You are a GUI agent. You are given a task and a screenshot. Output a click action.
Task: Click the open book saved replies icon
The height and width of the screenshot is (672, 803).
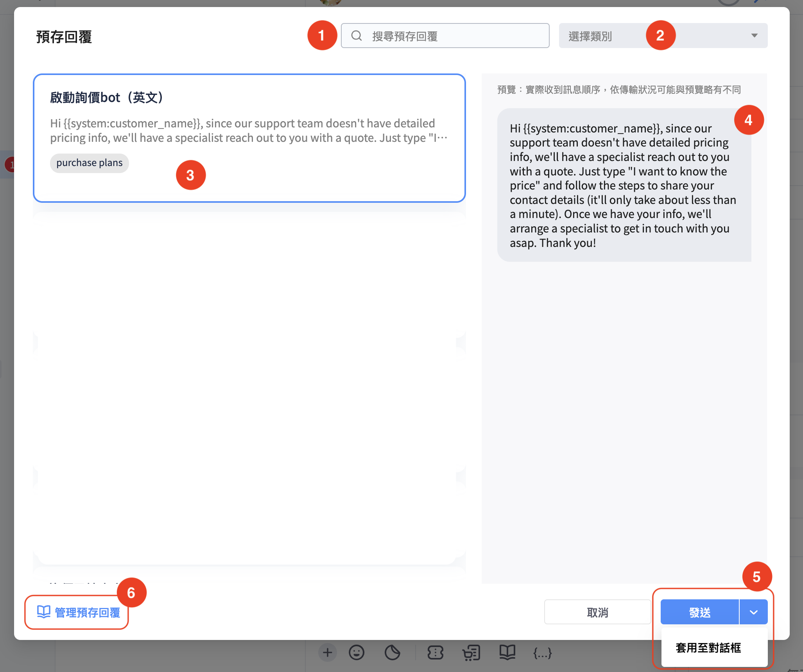pos(507,652)
